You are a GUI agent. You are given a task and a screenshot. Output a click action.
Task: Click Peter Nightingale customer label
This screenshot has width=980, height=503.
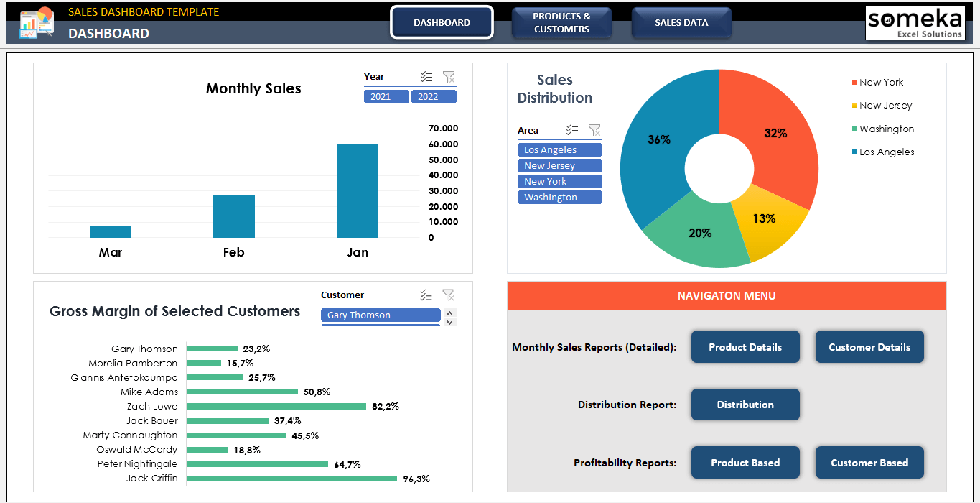click(138, 463)
